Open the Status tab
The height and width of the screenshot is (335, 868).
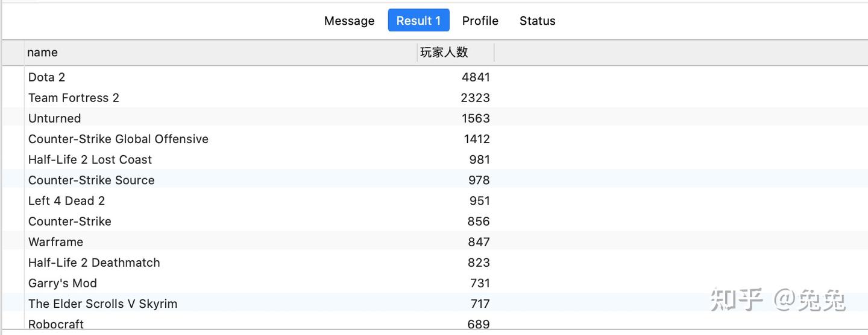[537, 21]
